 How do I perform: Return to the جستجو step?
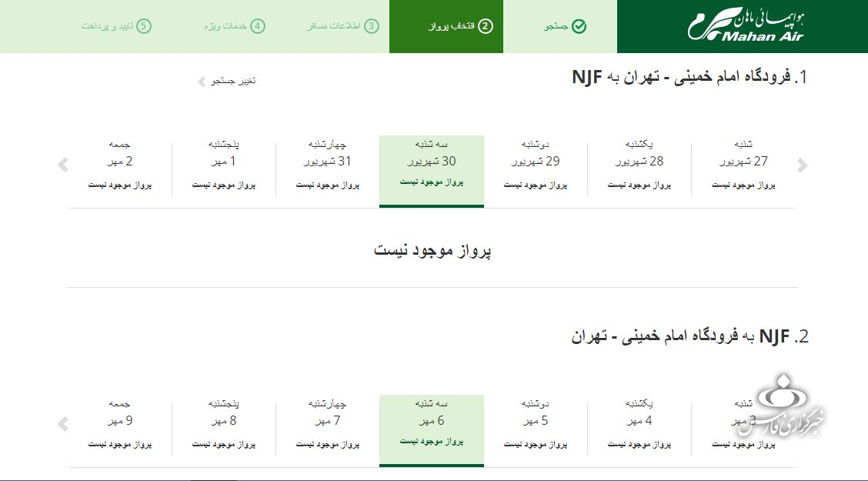[x=559, y=26]
